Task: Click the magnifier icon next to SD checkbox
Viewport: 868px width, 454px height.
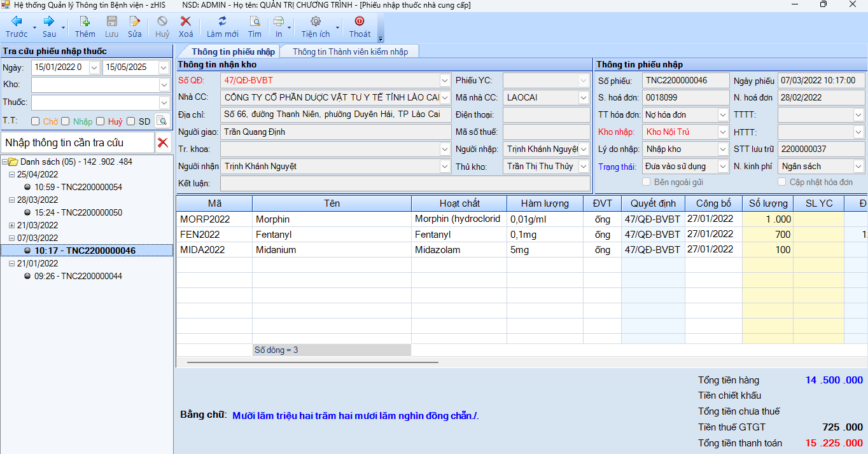Action: (163, 120)
